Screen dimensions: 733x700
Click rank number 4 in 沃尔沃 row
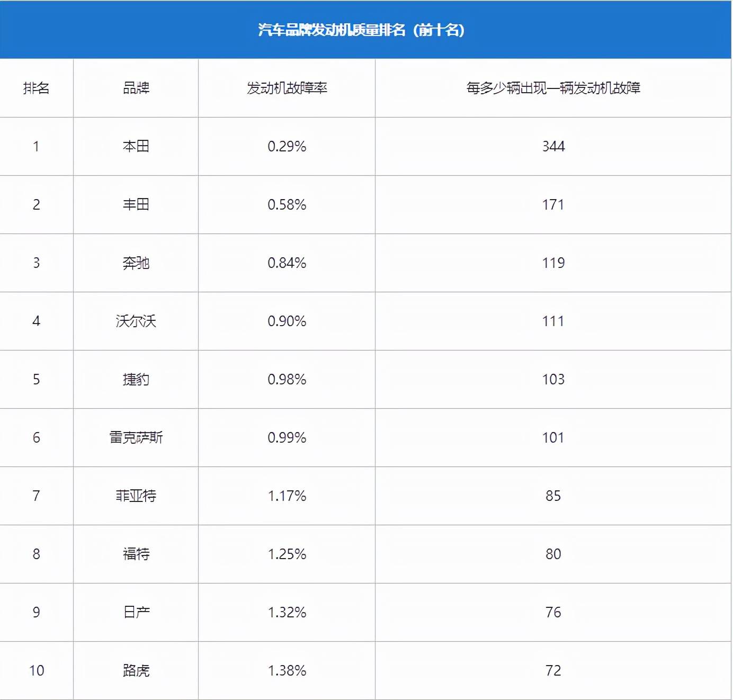36,321
